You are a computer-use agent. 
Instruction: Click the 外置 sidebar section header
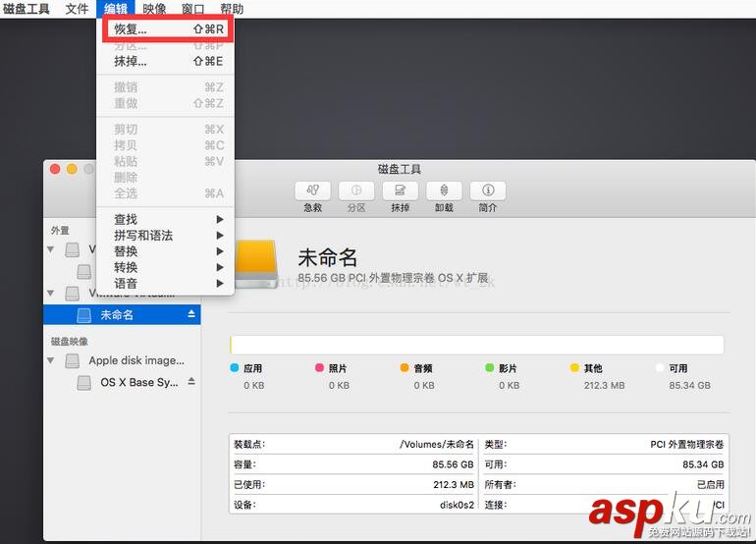[x=60, y=231]
